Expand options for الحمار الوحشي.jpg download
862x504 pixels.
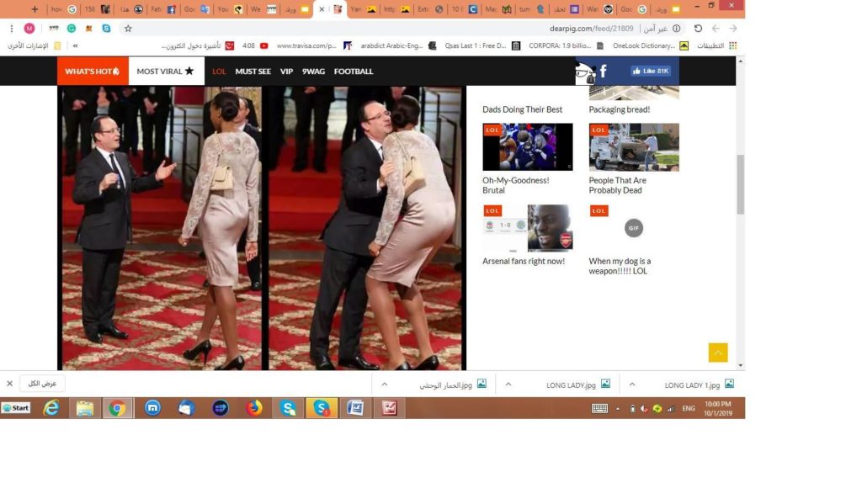(384, 384)
